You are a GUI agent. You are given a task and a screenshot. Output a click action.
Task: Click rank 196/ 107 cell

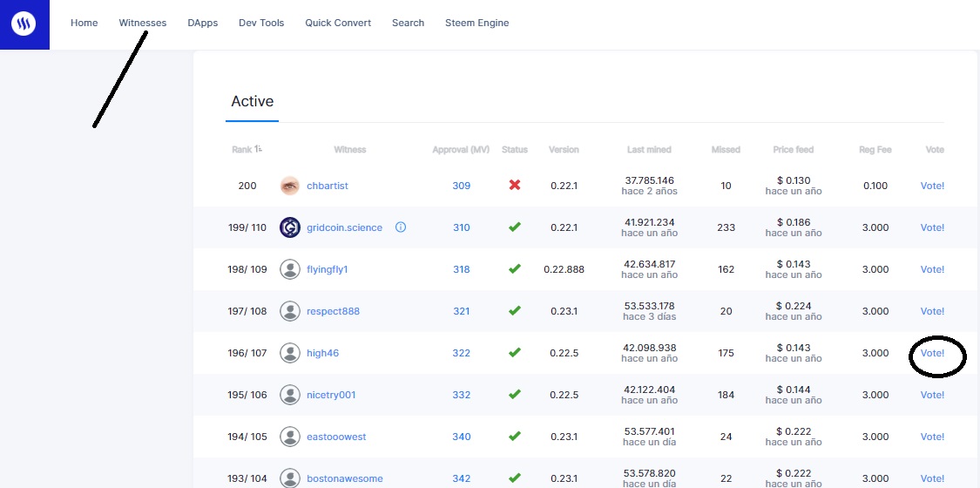point(247,353)
